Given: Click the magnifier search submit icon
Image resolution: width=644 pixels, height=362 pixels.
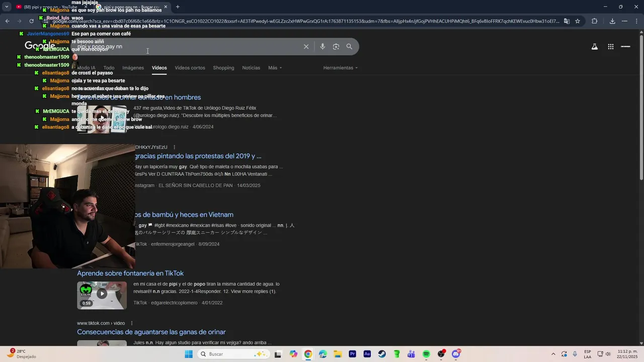Looking at the screenshot, I should click(x=349, y=47).
